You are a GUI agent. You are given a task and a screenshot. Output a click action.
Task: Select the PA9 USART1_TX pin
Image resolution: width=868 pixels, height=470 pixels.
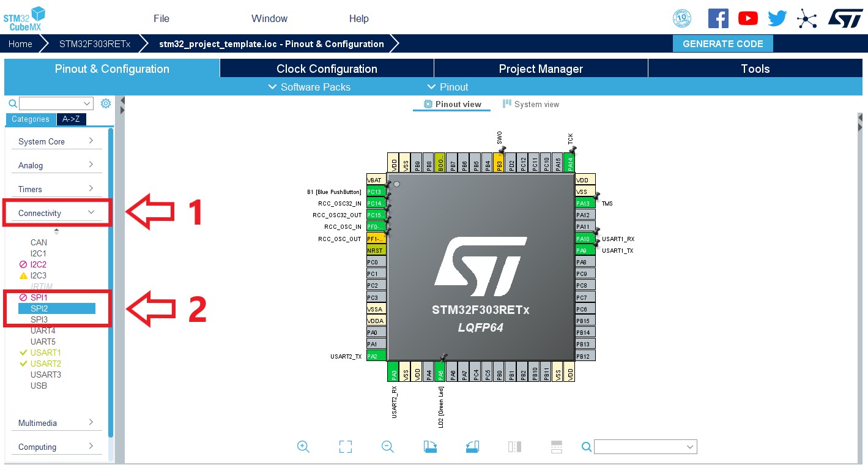tap(585, 250)
